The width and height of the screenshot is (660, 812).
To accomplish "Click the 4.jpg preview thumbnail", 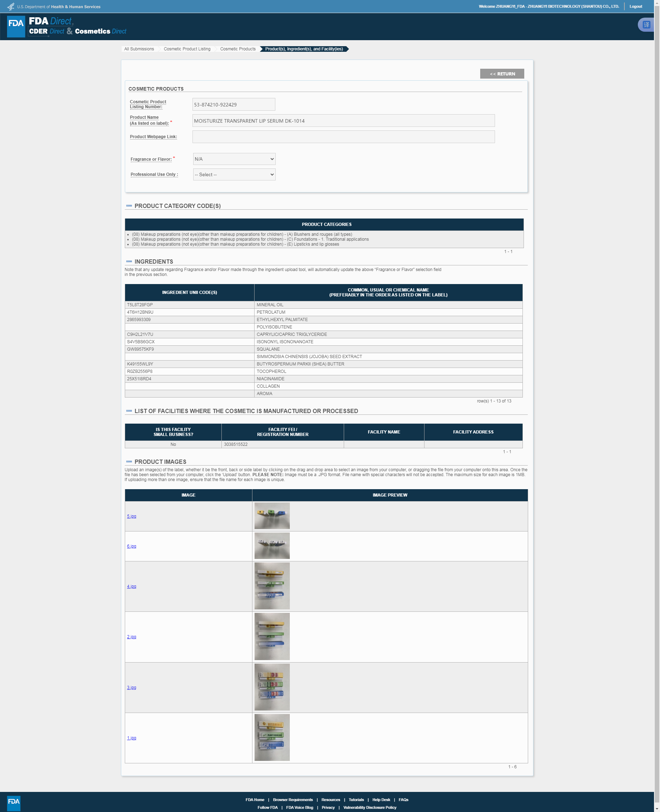I will [272, 586].
